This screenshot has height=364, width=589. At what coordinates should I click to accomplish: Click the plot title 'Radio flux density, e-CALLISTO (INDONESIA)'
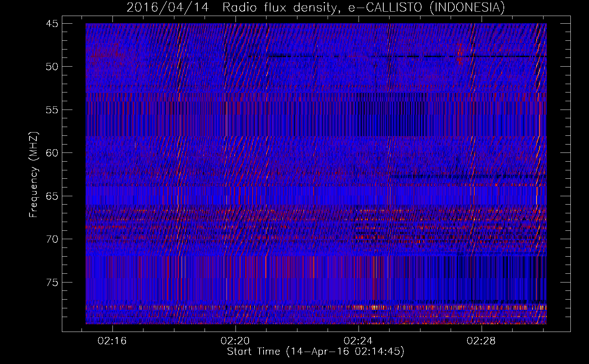(x=363, y=7)
